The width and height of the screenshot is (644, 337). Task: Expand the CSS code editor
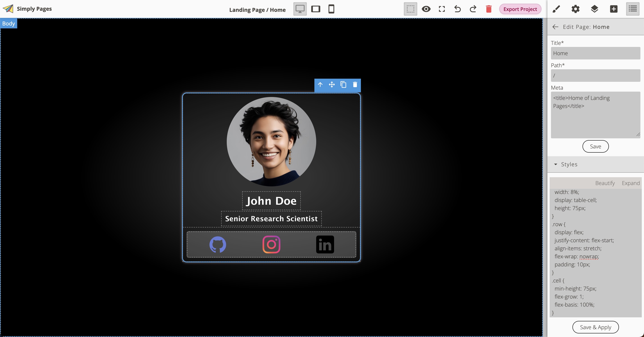pos(631,183)
